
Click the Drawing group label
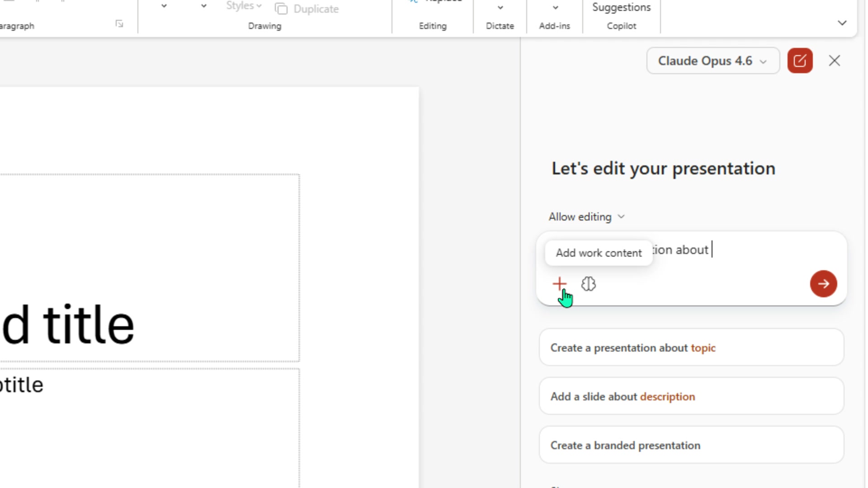point(264,26)
